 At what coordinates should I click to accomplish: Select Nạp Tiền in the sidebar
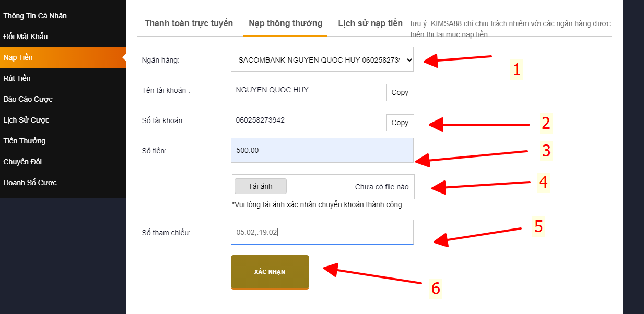point(18,57)
